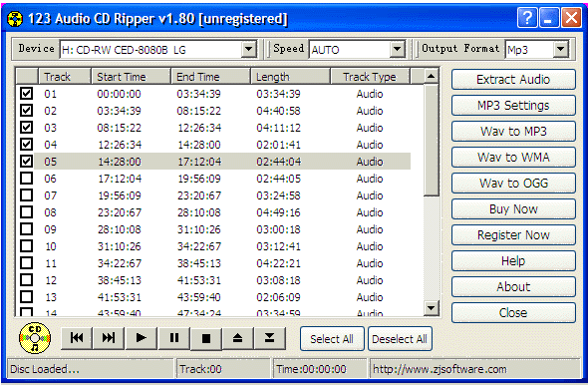Open Wav to MP3 converter
The height and width of the screenshot is (387, 588).
pyautogui.click(x=513, y=132)
